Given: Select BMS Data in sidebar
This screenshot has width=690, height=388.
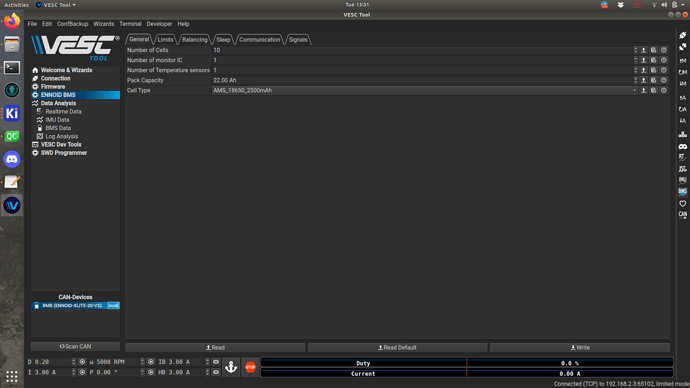Looking at the screenshot, I should tap(58, 128).
